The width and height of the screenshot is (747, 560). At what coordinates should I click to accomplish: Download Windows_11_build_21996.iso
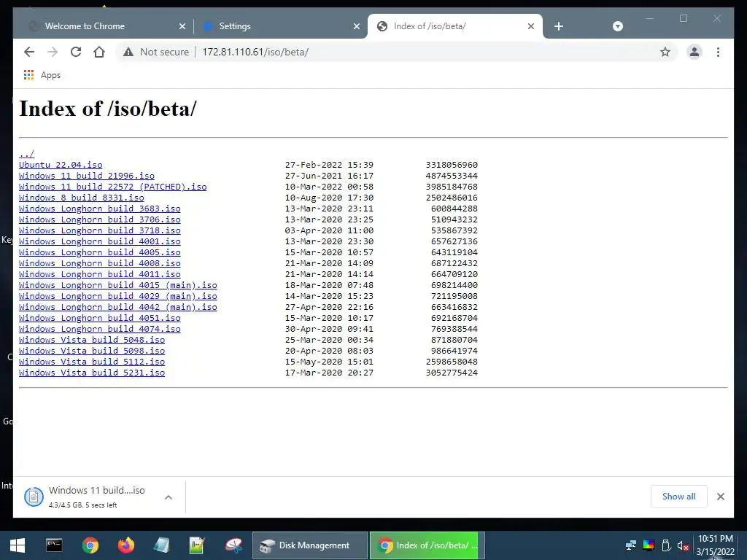tap(87, 176)
